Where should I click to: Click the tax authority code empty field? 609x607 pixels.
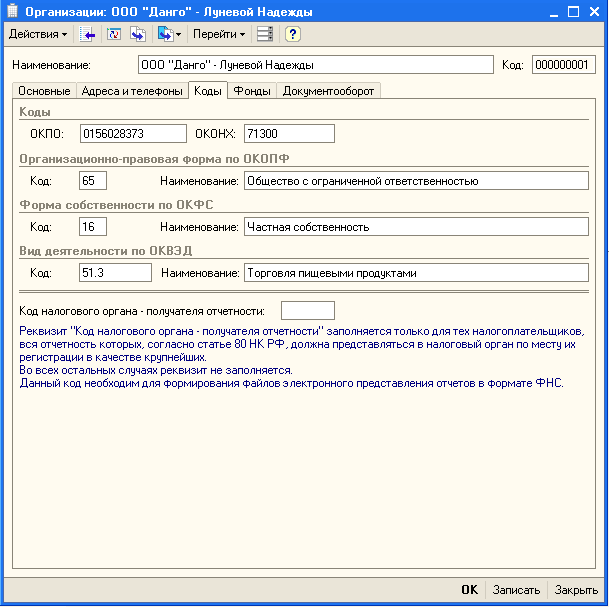[x=307, y=310]
